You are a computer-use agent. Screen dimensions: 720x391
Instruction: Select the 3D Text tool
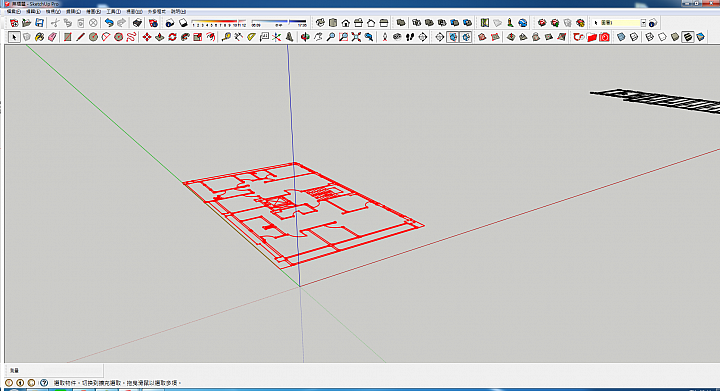pos(290,37)
